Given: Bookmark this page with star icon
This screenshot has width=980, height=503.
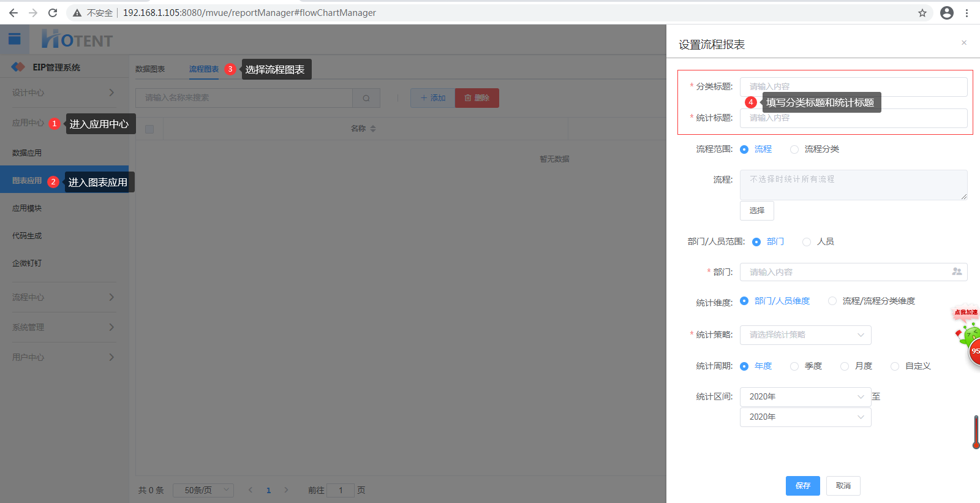Looking at the screenshot, I should pos(922,13).
